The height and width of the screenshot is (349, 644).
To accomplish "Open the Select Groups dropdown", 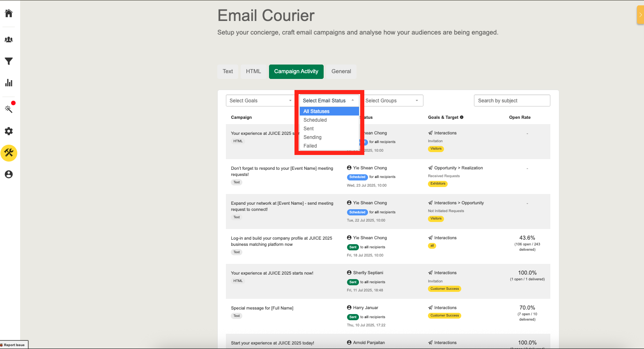I will [x=392, y=101].
